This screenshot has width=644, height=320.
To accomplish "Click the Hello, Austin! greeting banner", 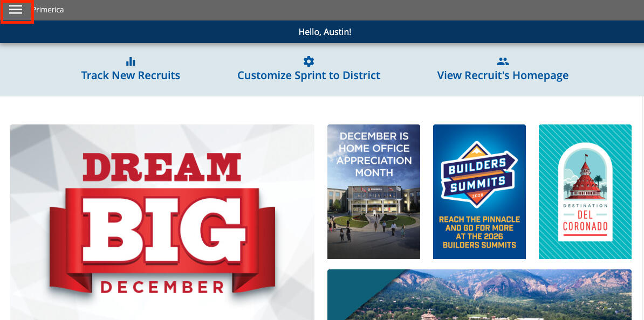I will coord(325,32).
